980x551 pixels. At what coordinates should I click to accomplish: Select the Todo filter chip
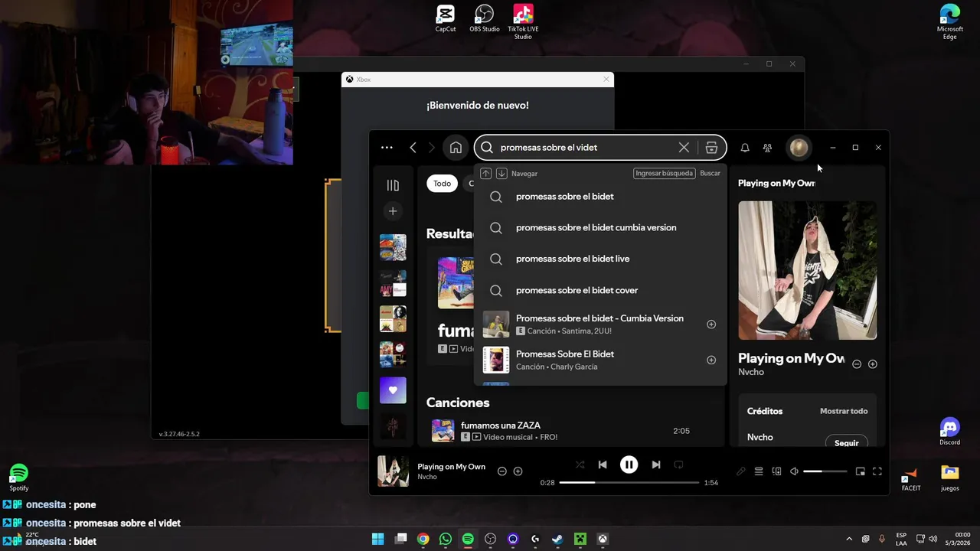[x=443, y=184]
